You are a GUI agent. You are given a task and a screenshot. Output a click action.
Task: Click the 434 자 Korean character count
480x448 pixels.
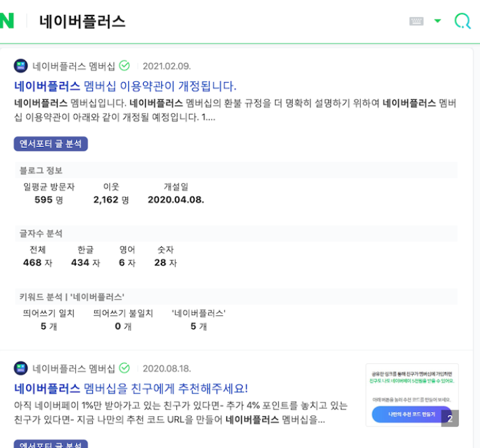[x=85, y=262]
